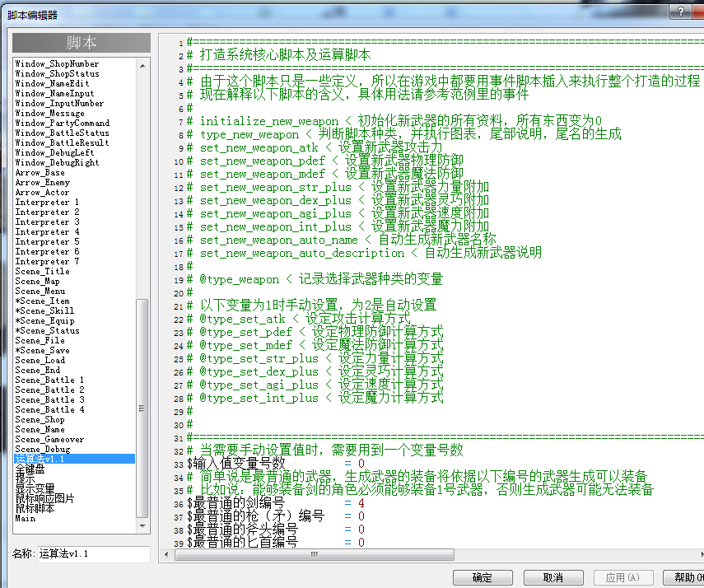Click code line 19 @type_weapon comment
This screenshot has height=588, width=704.
[x=315, y=279]
